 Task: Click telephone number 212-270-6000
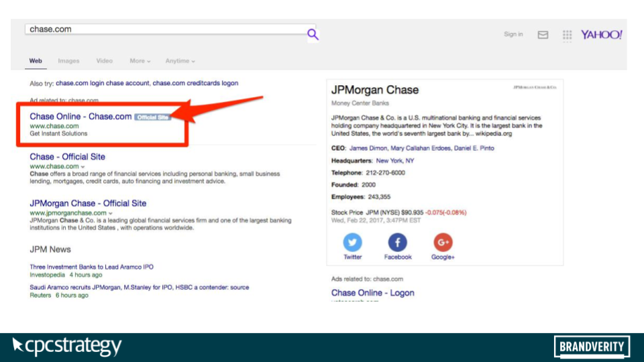pos(385,173)
